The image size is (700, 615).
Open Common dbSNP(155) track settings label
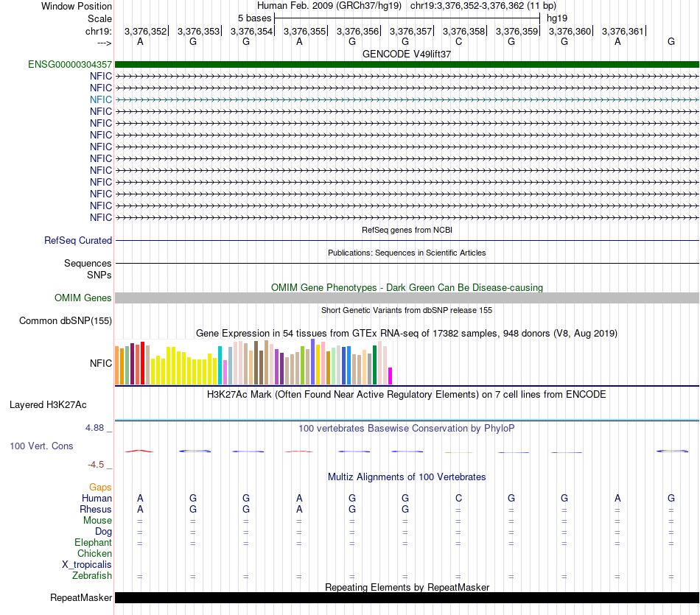pos(66,321)
